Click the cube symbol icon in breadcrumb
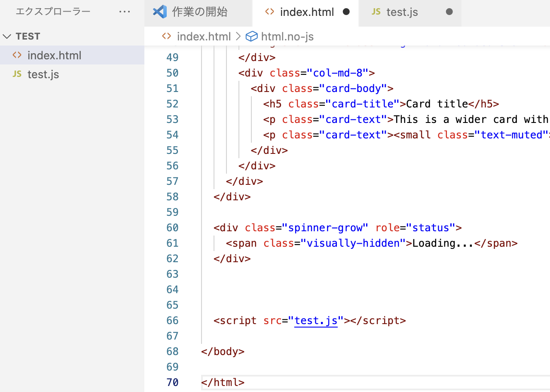The image size is (550, 392). (x=251, y=37)
